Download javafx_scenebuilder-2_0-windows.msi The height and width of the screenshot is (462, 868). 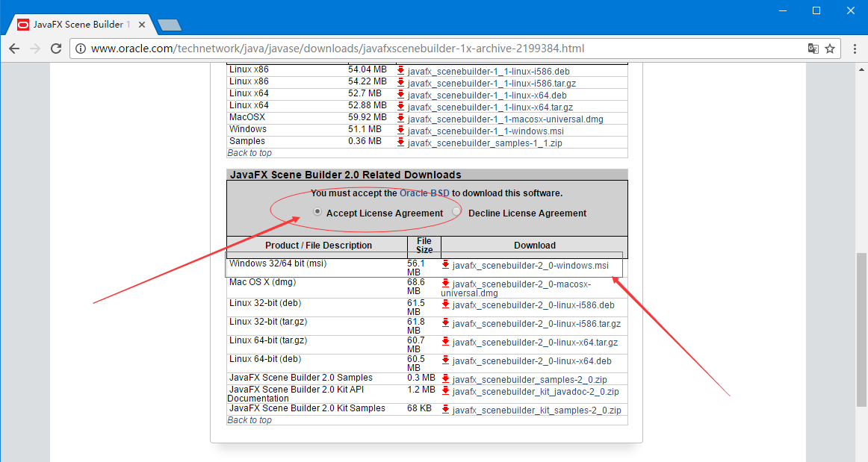click(530, 266)
